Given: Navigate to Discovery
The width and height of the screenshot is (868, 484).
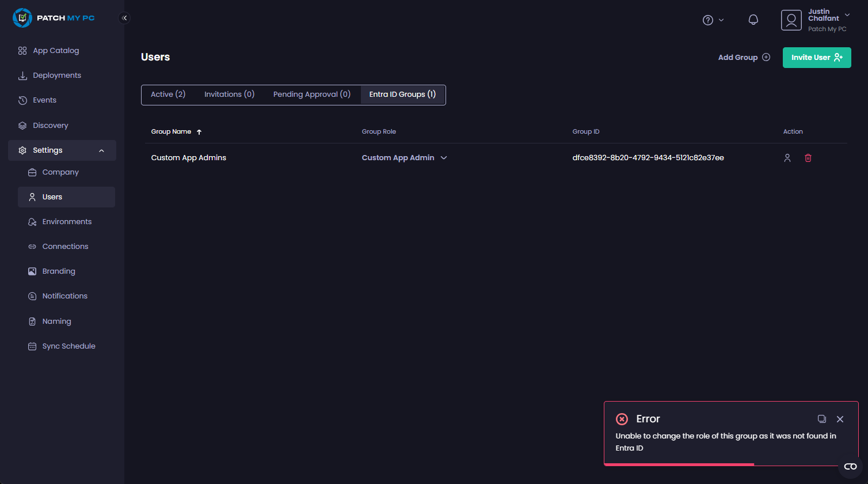Looking at the screenshot, I should (51, 125).
